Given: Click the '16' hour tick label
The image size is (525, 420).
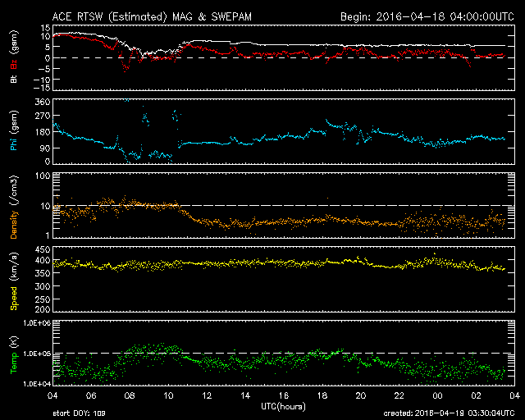Looking at the screenshot, I should (284, 396).
